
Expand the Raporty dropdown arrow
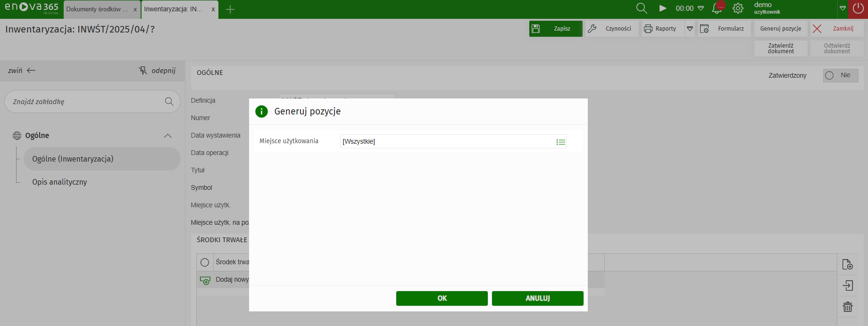[690, 29]
